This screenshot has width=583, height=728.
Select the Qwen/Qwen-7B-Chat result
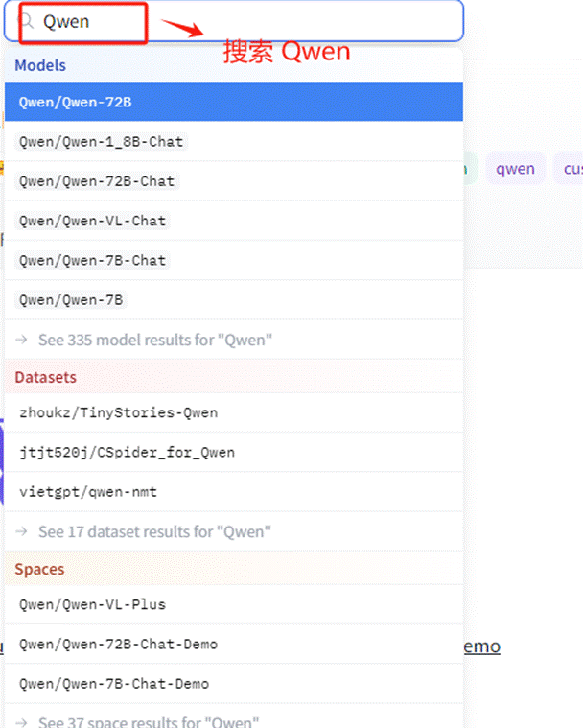(x=93, y=260)
